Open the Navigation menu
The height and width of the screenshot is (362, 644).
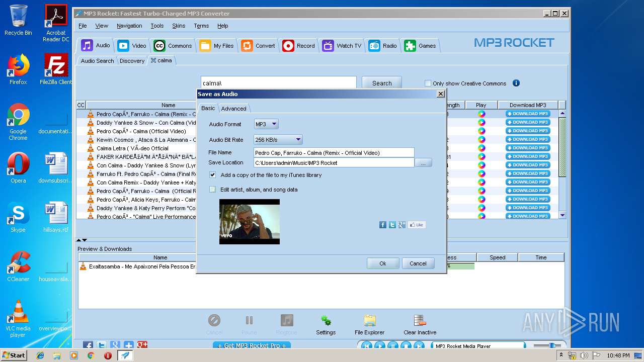129,26
